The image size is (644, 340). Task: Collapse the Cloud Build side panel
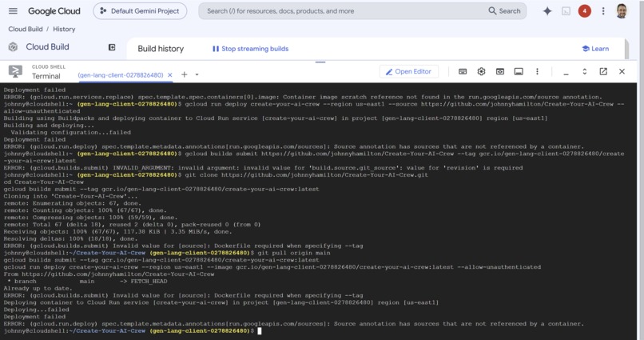pyautogui.click(x=112, y=47)
